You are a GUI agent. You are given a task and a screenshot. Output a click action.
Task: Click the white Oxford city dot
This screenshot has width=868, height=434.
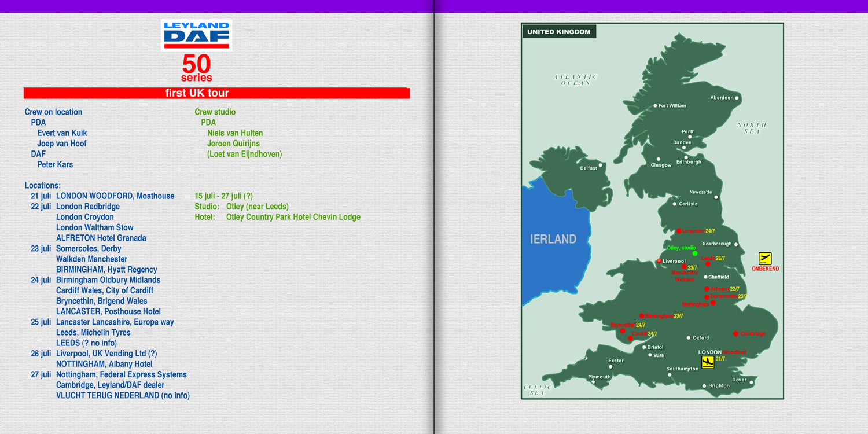(689, 337)
